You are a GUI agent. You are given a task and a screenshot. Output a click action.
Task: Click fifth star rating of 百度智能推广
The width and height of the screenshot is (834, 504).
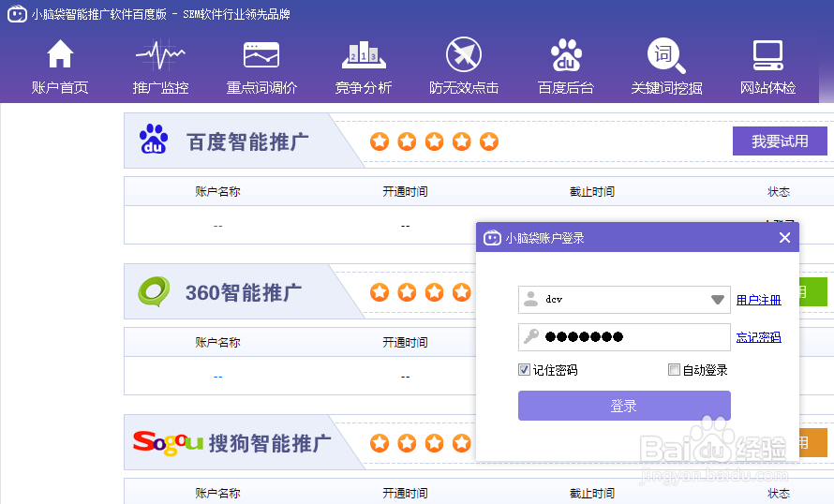pyautogui.click(x=489, y=141)
